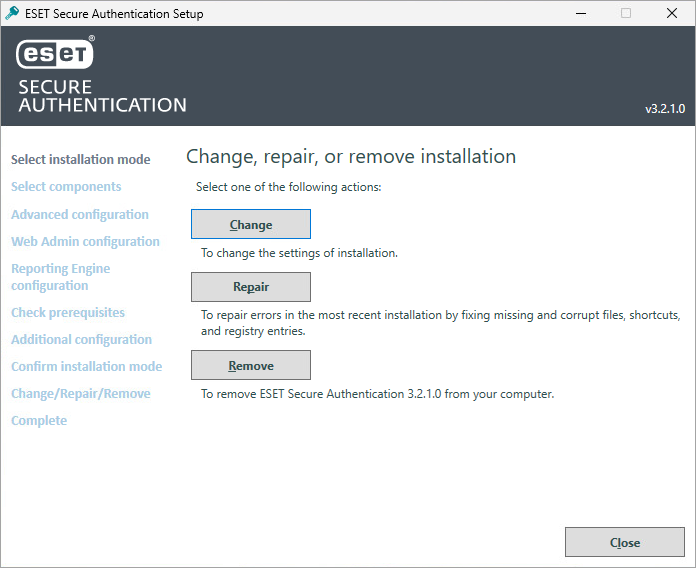Click 'Select one of the following actions:' text
The height and width of the screenshot is (568, 696).
tap(289, 187)
